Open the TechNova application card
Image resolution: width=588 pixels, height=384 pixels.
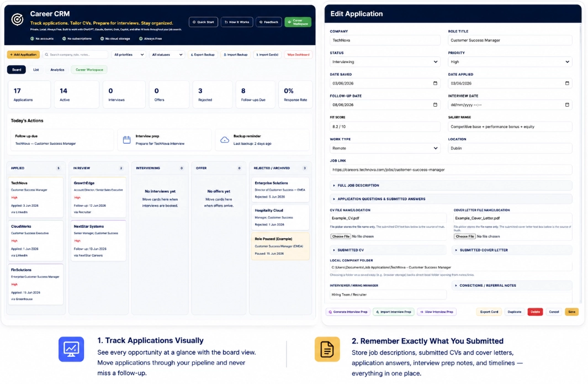click(36, 197)
